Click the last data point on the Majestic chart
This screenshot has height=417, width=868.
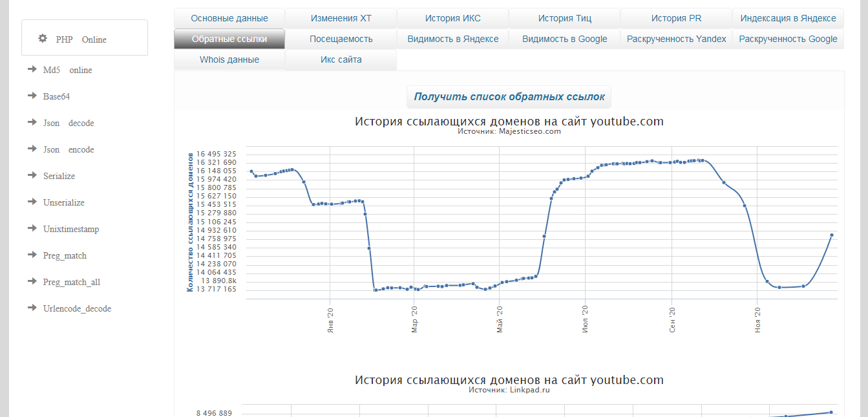(832, 235)
